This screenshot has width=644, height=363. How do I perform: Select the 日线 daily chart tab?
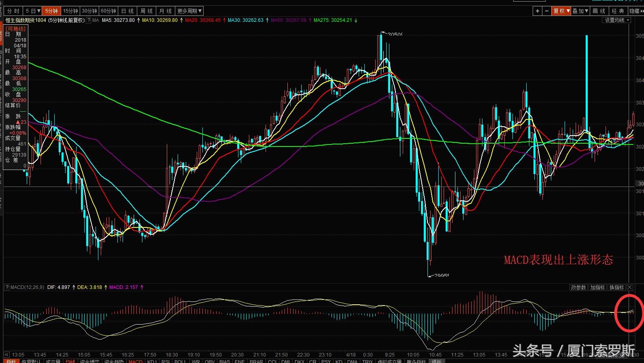tap(127, 11)
